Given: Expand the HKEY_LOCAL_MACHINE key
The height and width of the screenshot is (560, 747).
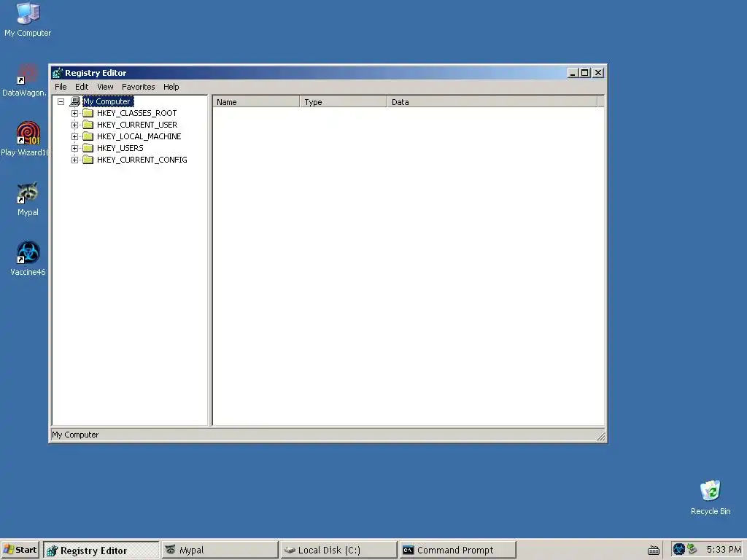Looking at the screenshot, I should 75,136.
